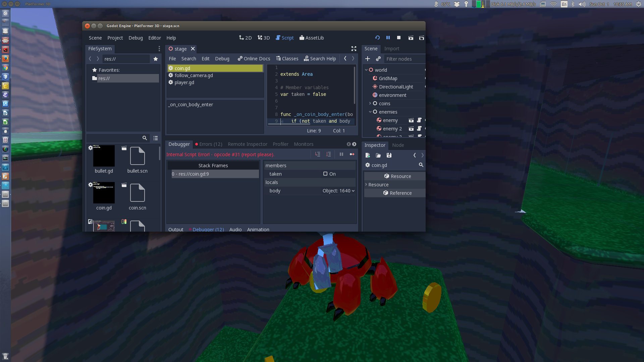This screenshot has height=362, width=644.
Task: Open the Instance Child Scene link icon
Action: (378, 59)
